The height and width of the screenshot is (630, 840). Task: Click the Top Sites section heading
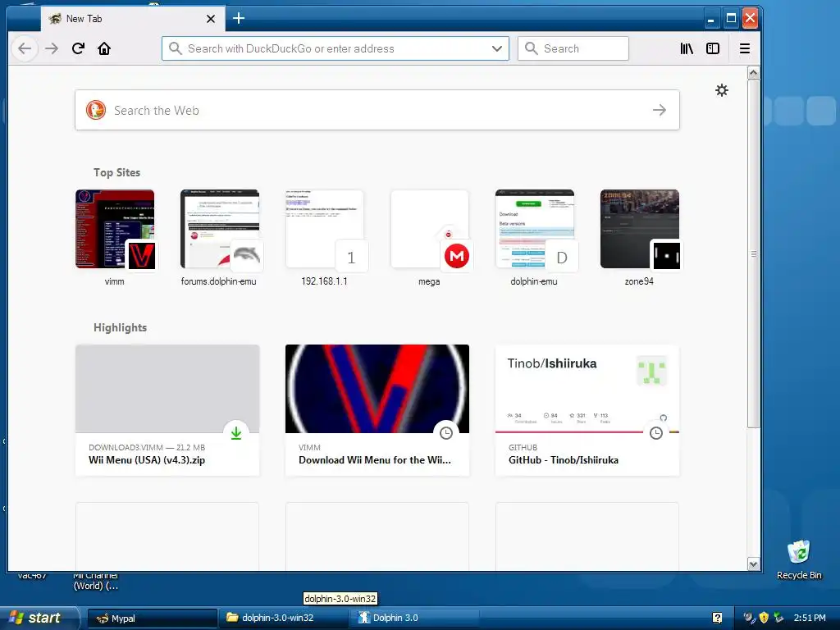pos(116,172)
